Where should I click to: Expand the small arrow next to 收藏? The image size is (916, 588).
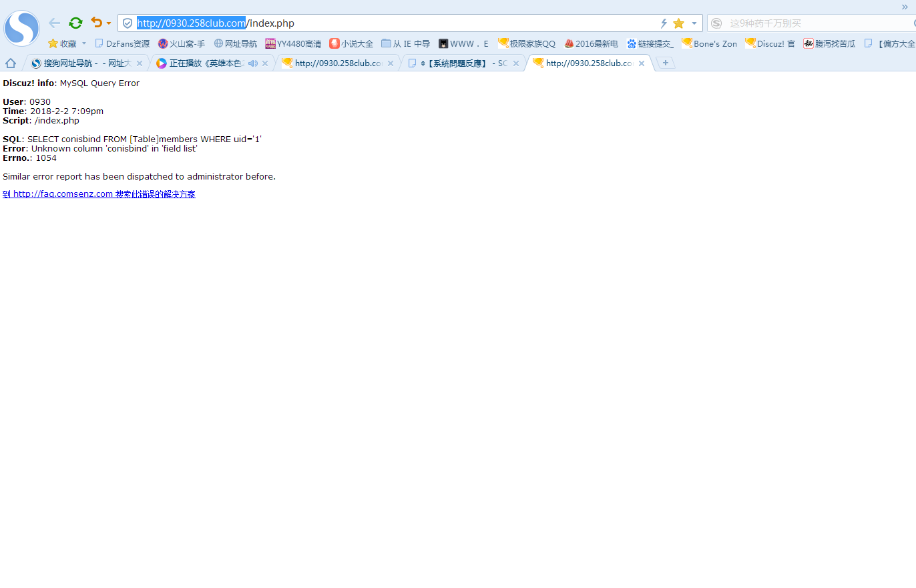pyautogui.click(x=84, y=43)
